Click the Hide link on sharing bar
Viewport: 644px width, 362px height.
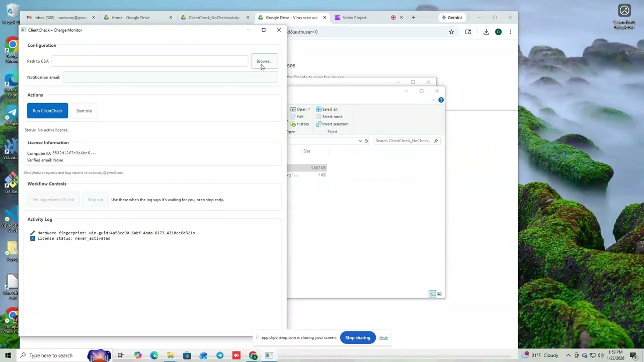coord(383,338)
